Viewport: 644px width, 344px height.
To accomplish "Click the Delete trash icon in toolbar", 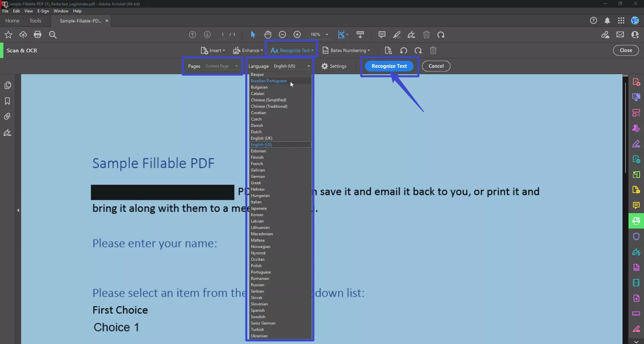I will click(426, 35).
